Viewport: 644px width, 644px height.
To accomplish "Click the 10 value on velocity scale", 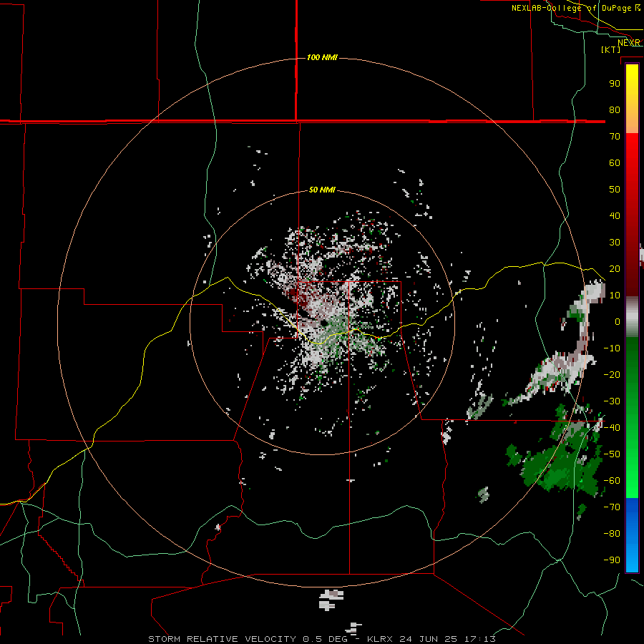I will [615, 296].
